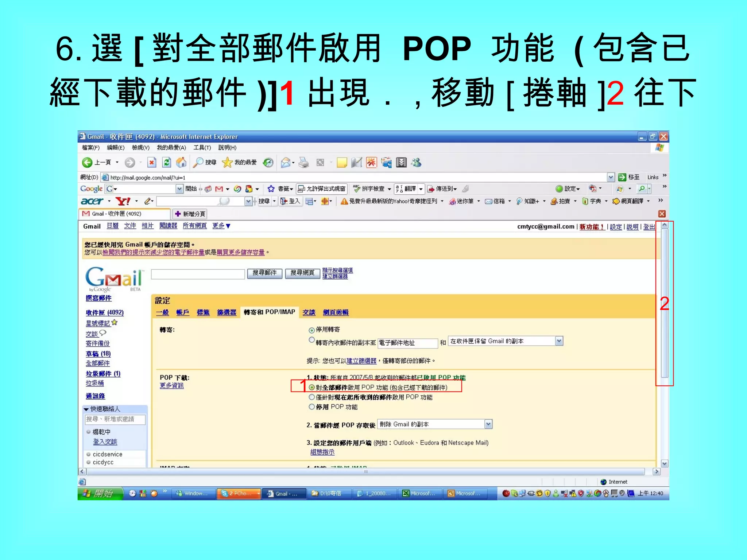The height and width of the screenshot is (560, 747).
Task: Click the Yahoo 字典 dictionary icon
Action: [585, 201]
